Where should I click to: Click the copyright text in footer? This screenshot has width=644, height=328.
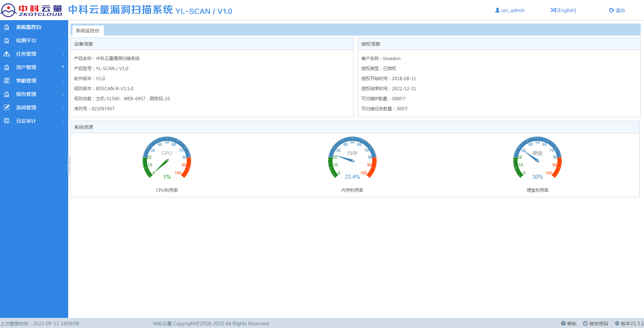tap(211, 324)
